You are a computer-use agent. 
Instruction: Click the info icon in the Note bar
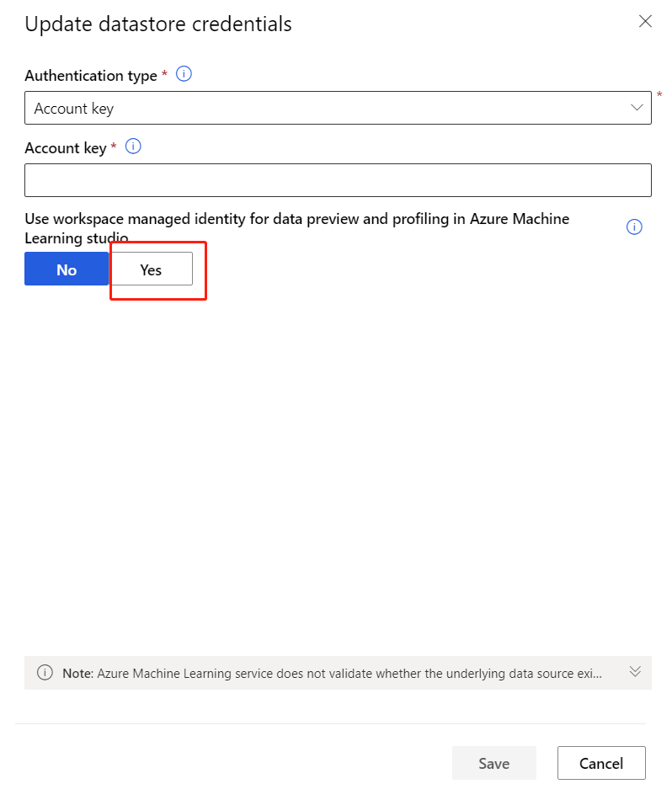pos(45,673)
